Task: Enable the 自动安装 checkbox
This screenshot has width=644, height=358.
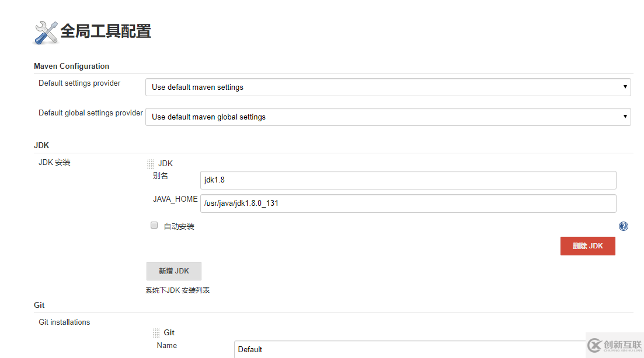Action: click(x=154, y=225)
